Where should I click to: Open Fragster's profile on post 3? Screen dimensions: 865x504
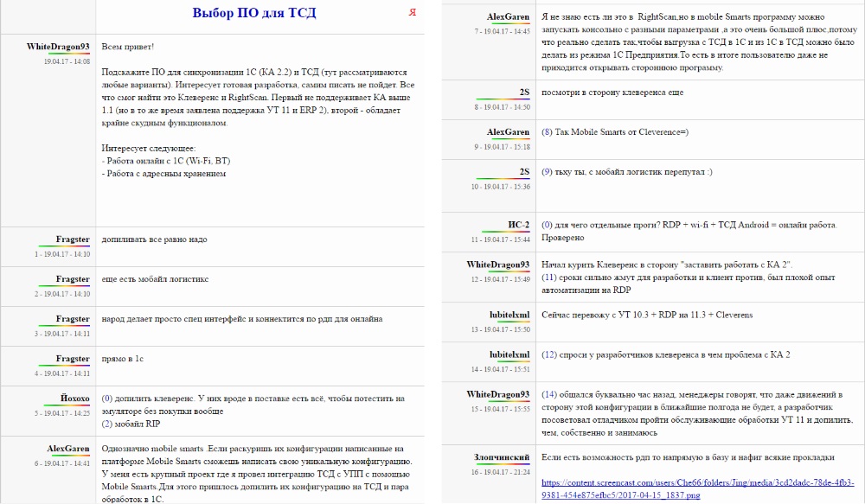[x=73, y=319]
